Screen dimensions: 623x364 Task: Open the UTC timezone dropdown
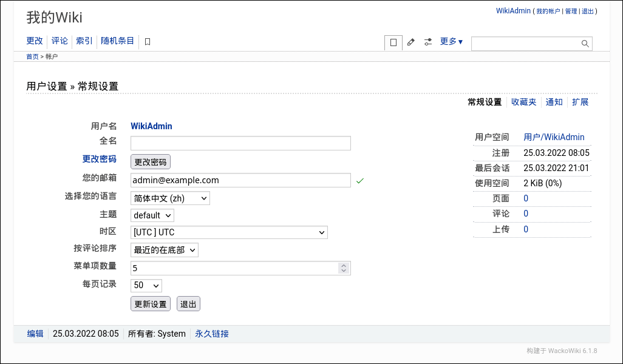[x=228, y=232]
